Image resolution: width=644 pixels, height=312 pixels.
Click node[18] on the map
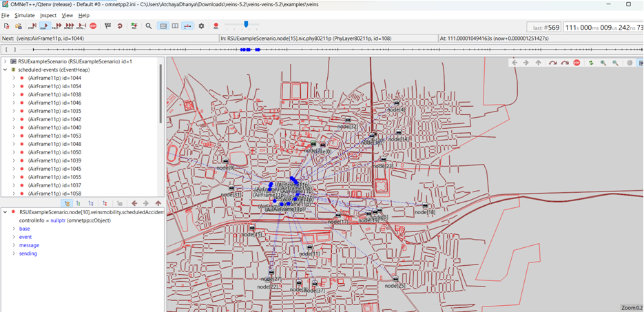click(425, 207)
